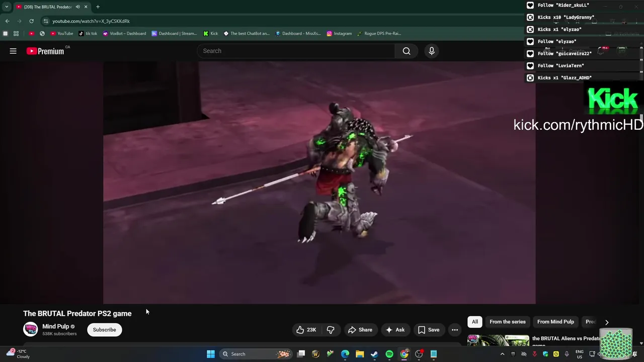View site information icon in address bar
The image size is (644, 362).
pyautogui.click(x=46, y=21)
